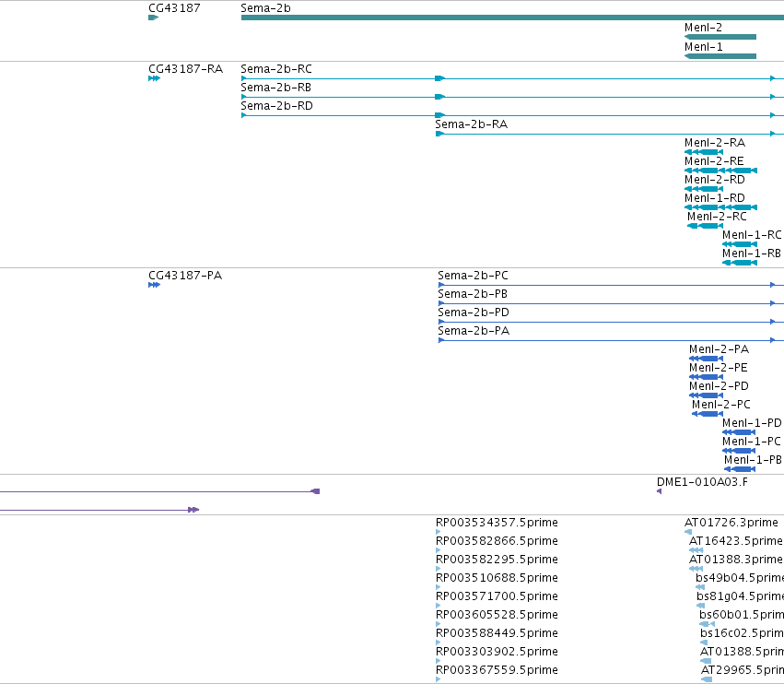Open EST AT01726.3prime

[731, 523]
